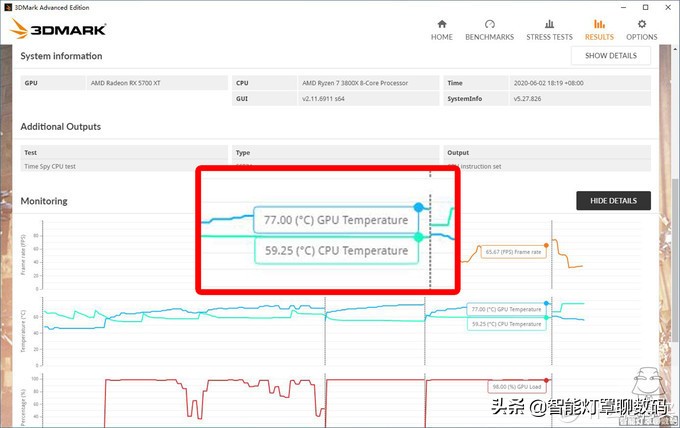This screenshot has height=428, width=680.
Task: Maximize the 3DMark window
Action: point(645,7)
